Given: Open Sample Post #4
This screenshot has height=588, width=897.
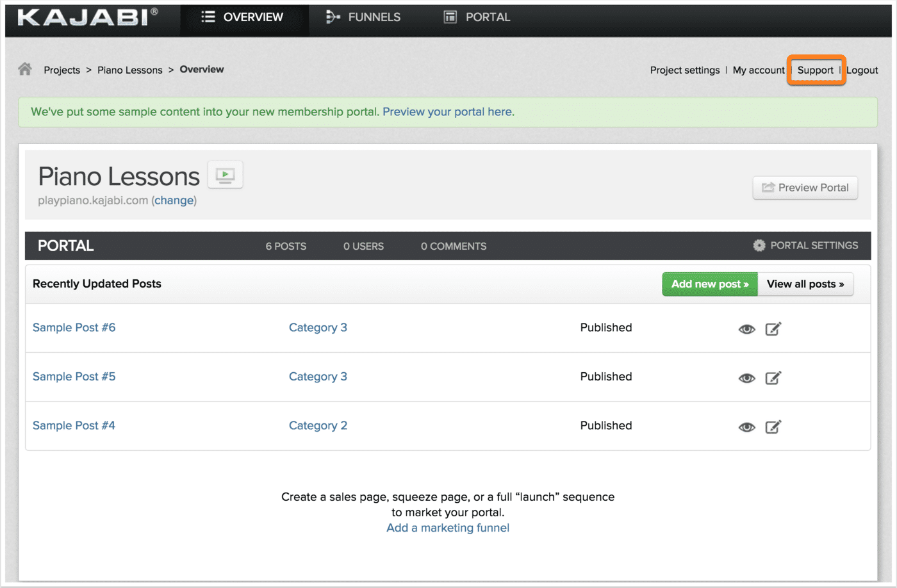Looking at the screenshot, I should (74, 425).
